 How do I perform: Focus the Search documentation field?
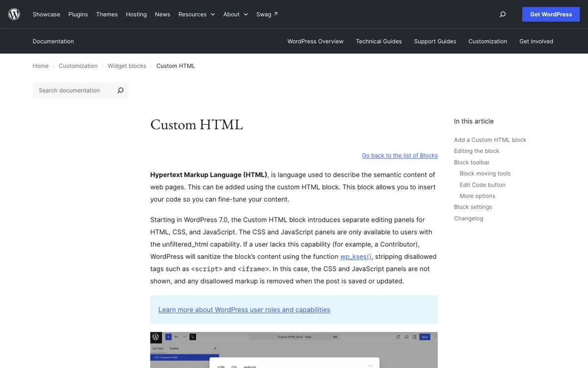click(73, 90)
